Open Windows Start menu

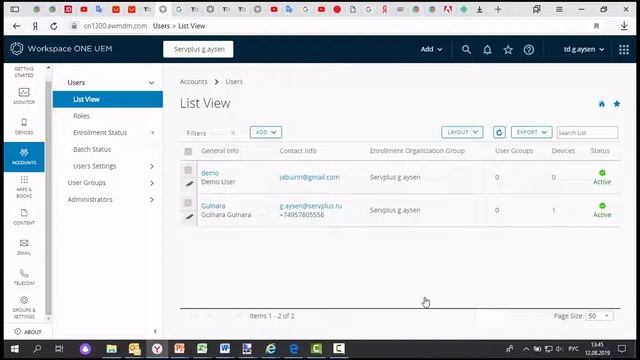[x=15, y=349]
